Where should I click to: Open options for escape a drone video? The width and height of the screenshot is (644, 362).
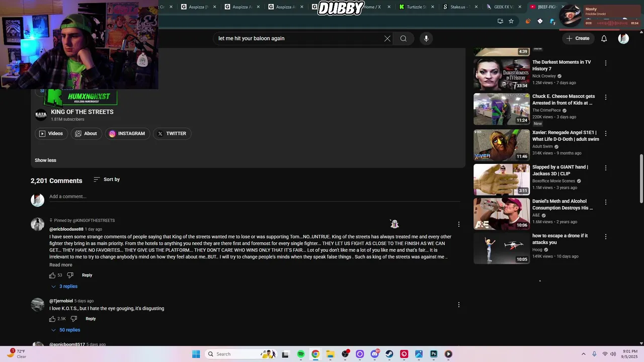tap(606, 236)
